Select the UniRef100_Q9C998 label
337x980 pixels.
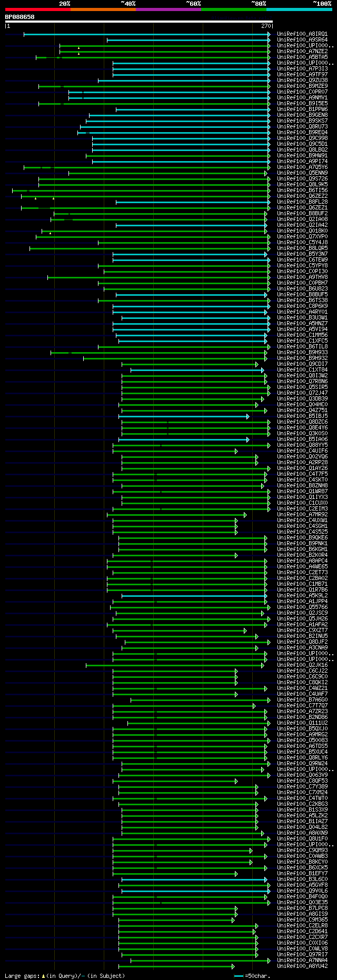pyautogui.click(x=302, y=138)
